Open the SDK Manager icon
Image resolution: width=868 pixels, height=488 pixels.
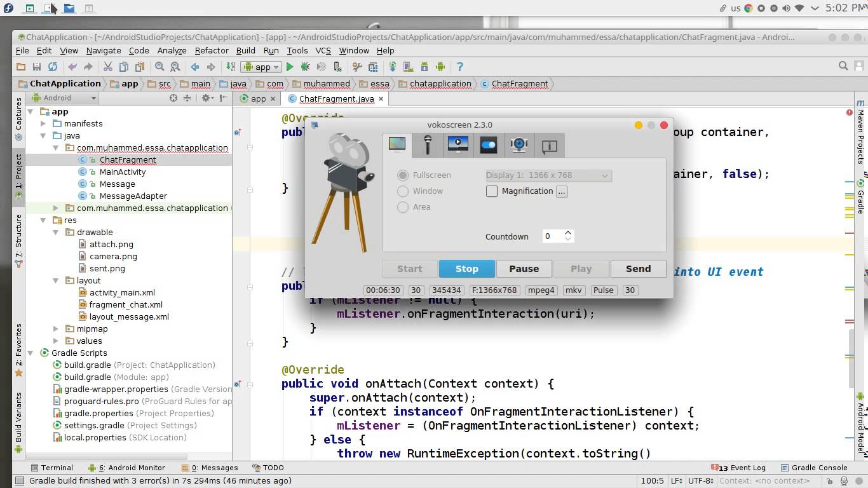(x=424, y=66)
